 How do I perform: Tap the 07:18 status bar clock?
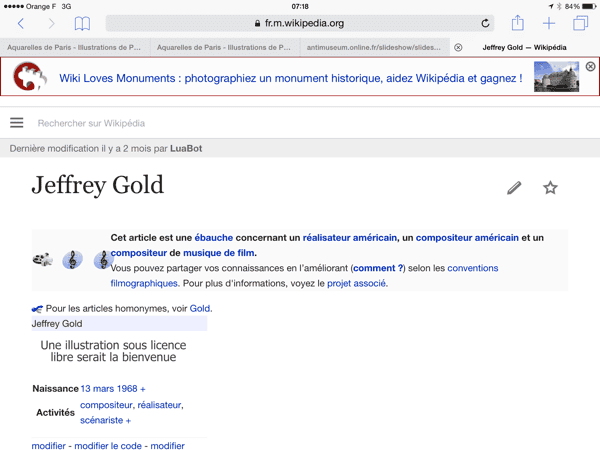tap(300, 7)
